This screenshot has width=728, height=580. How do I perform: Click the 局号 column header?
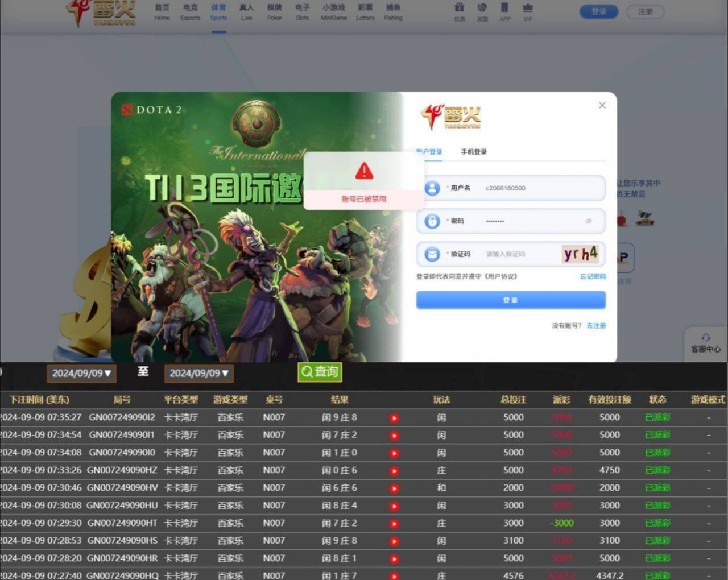click(x=122, y=400)
